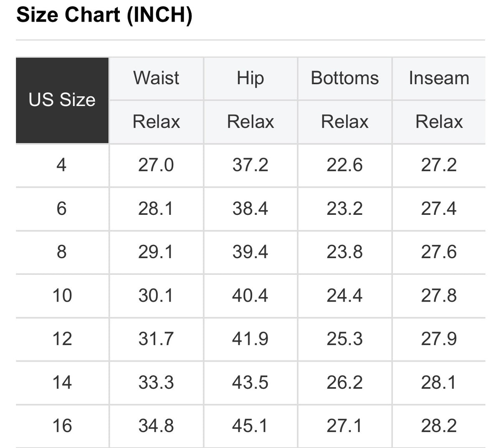The image size is (501, 448).
Task: Select size 6 row label
Action: [x=61, y=209]
